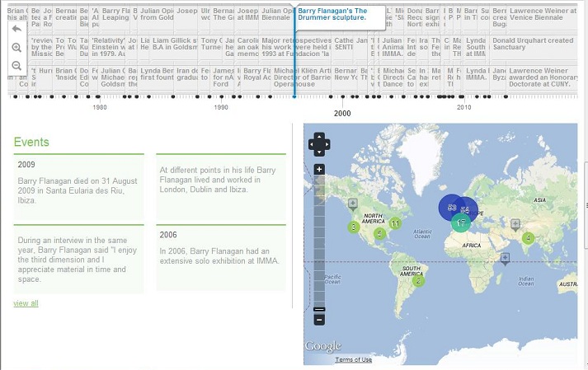Click the grey pin marker in west Asia
Screen dimensions: 588x370
515,225
